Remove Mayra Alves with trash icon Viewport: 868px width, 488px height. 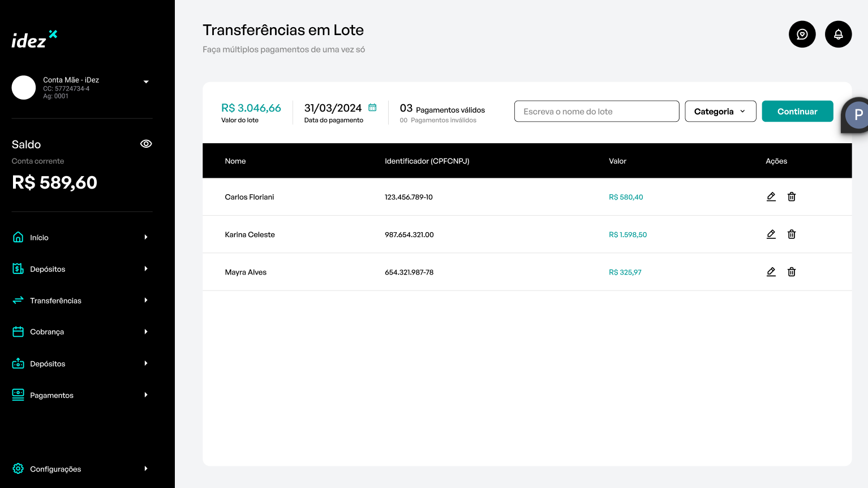[792, 272]
